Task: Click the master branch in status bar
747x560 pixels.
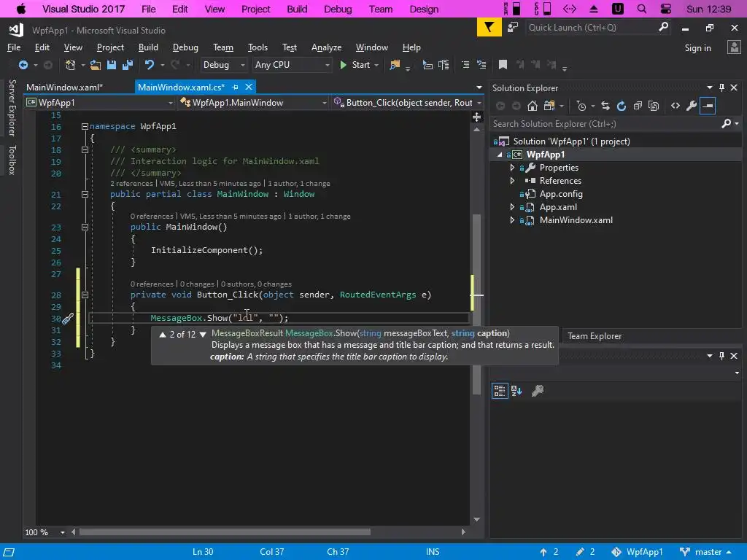Action: tap(705, 552)
